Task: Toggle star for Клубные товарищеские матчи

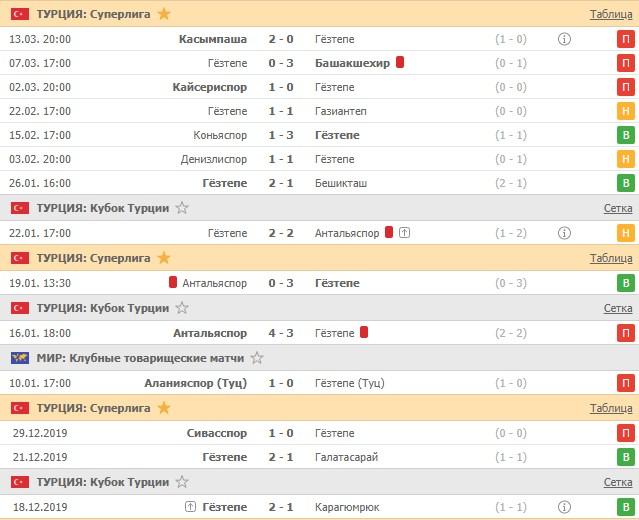Action: pyautogui.click(x=257, y=357)
